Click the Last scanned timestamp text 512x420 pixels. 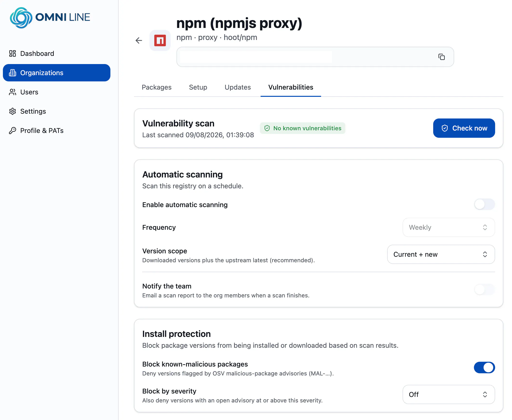pyautogui.click(x=198, y=135)
